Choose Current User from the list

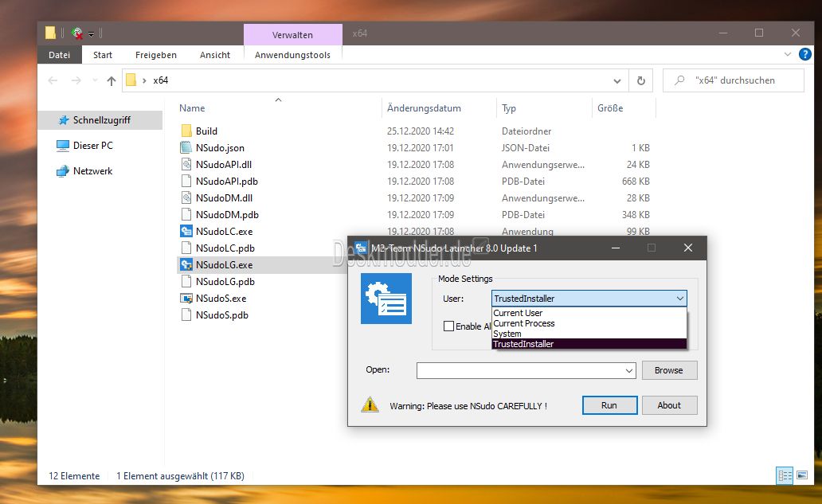[589, 313]
